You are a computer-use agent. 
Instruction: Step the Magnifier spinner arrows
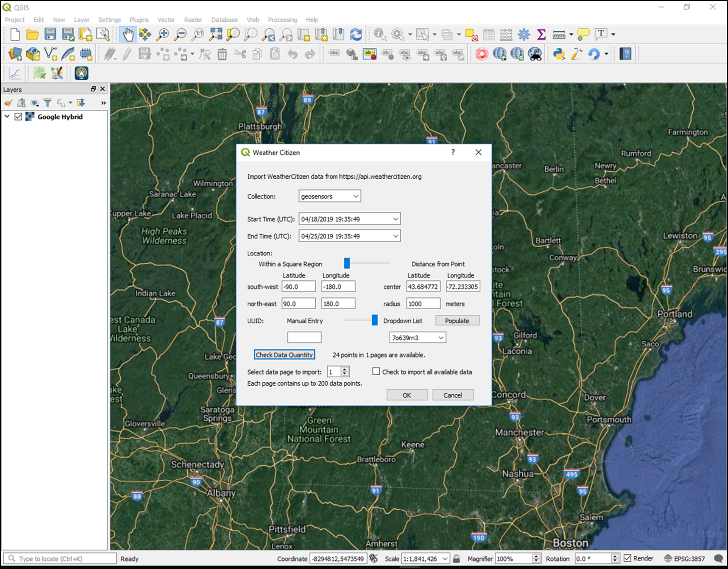(x=536, y=558)
